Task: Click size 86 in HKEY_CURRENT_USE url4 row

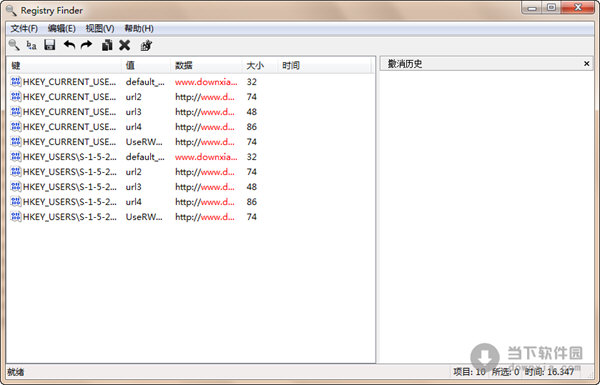Action: [x=251, y=127]
